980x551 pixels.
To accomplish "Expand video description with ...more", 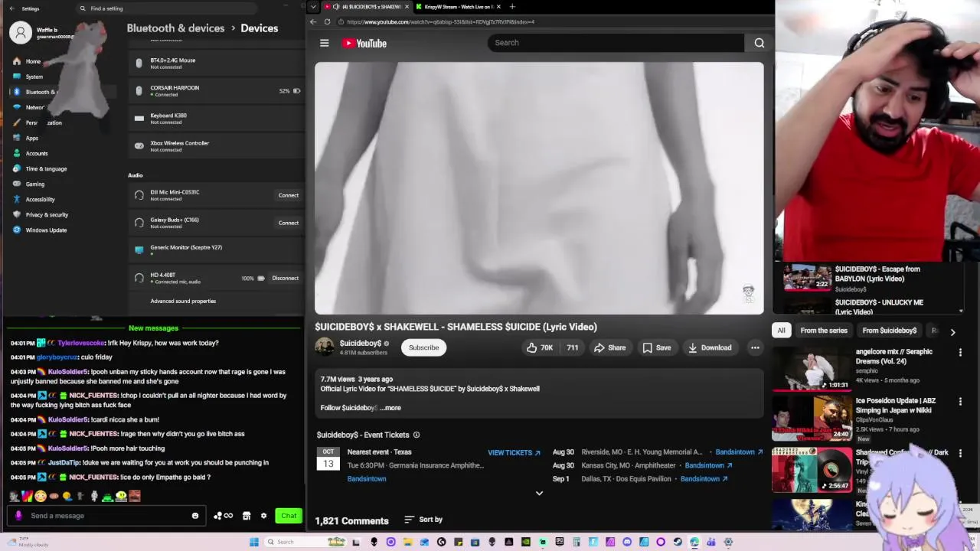I will 390,408.
